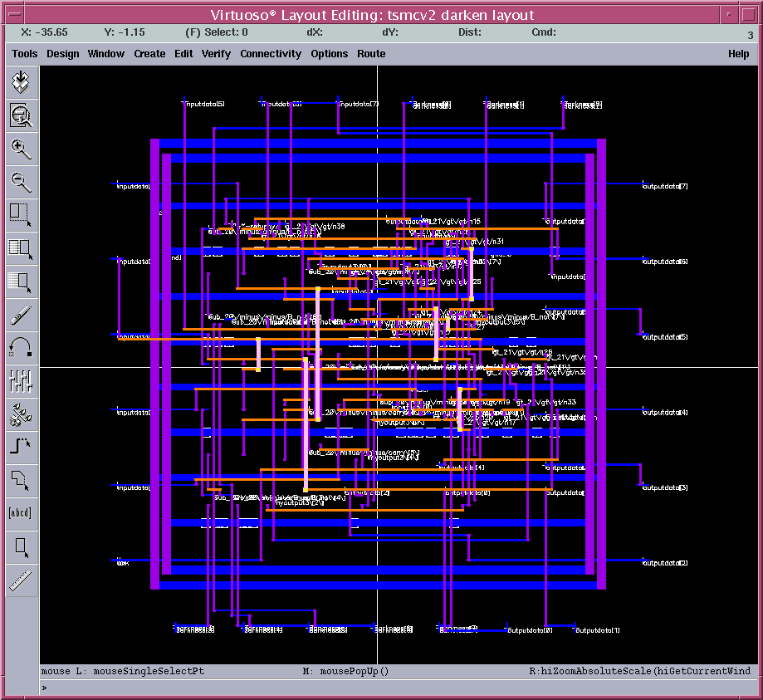Open the Connectivity menu
The height and width of the screenshot is (700, 763).
coord(271,53)
